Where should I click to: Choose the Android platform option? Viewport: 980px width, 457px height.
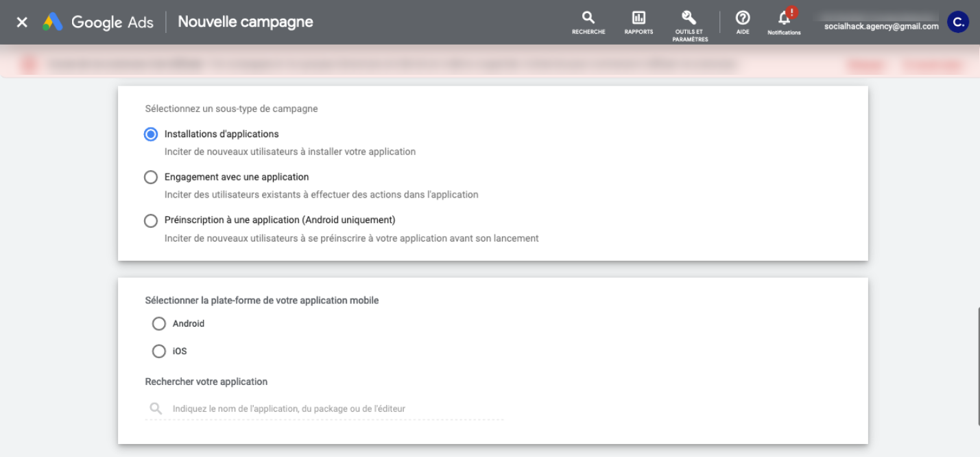158,323
